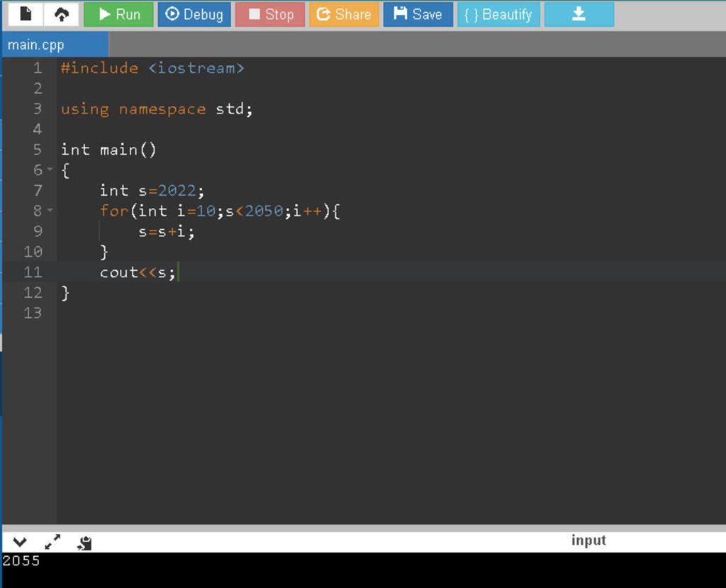Run the program with the green Run button
Image resolution: width=726 pixels, height=588 pixels.
tap(118, 14)
